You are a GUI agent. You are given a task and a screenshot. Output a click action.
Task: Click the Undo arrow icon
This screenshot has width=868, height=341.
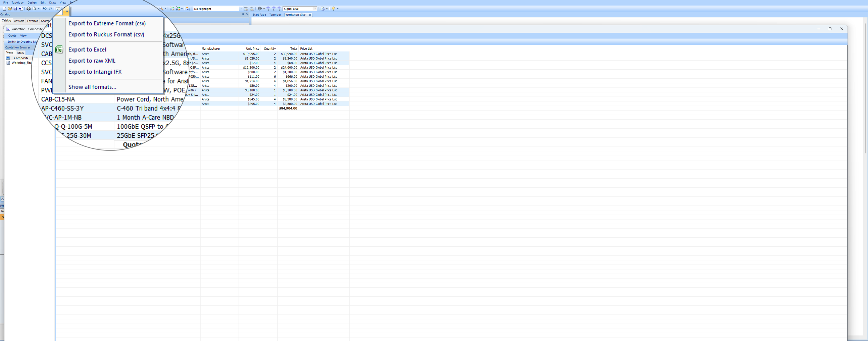(44, 9)
